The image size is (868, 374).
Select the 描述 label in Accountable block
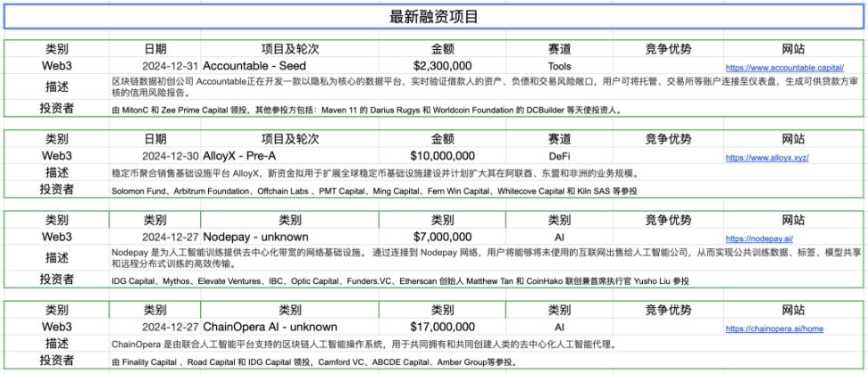(56, 87)
